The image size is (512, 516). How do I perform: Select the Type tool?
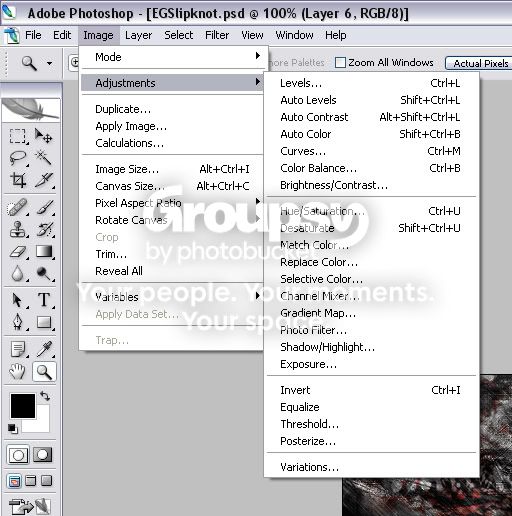point(44,300)
